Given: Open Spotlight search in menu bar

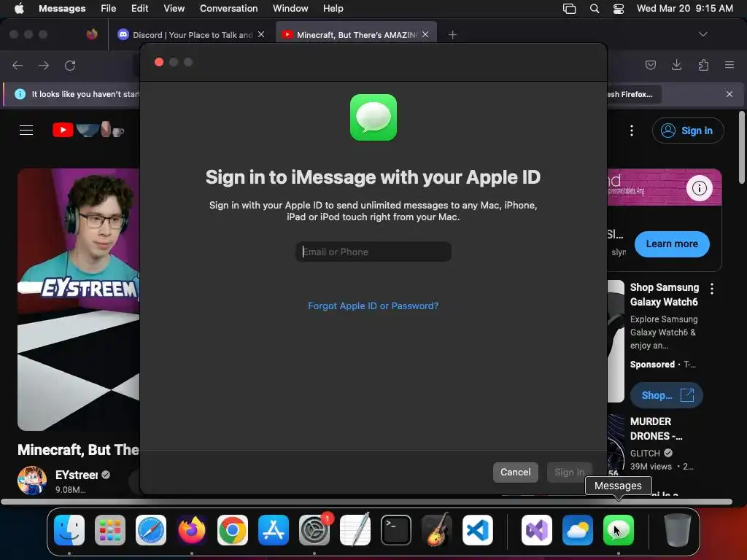Looking at the screenshot, I should coord(594,9).
